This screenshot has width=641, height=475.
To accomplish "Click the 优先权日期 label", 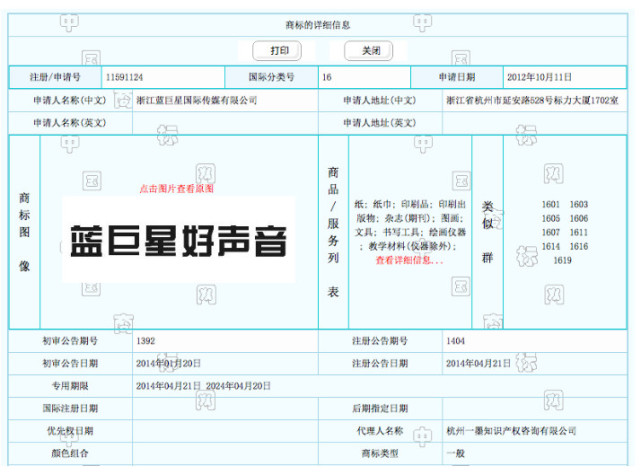I will pyautogui.click(x=70, y=431).
